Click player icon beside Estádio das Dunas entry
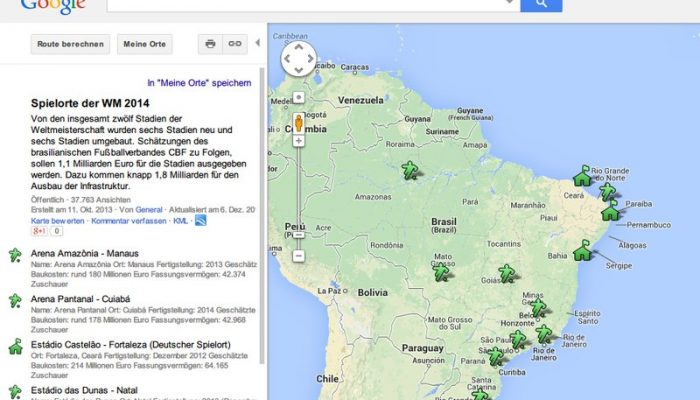Viewport: 700px width, 400px height. point(15,392)
